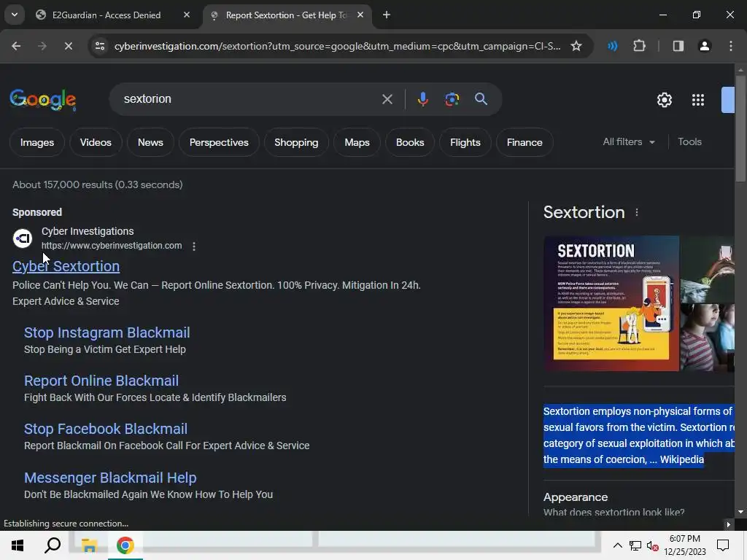Open ad options menu next to cyberinvestigation.com
Screen dimensions: 747x560
[194, 246]
